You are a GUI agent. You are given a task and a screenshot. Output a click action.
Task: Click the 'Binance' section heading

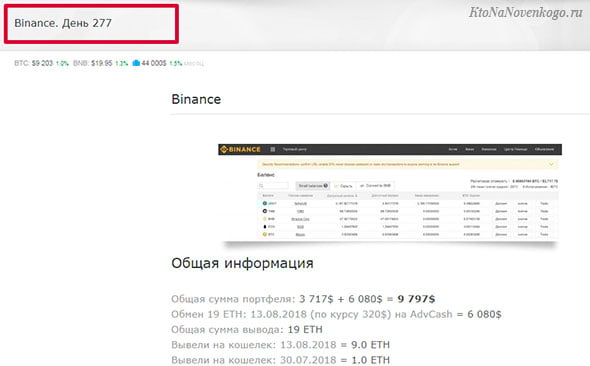196,99
